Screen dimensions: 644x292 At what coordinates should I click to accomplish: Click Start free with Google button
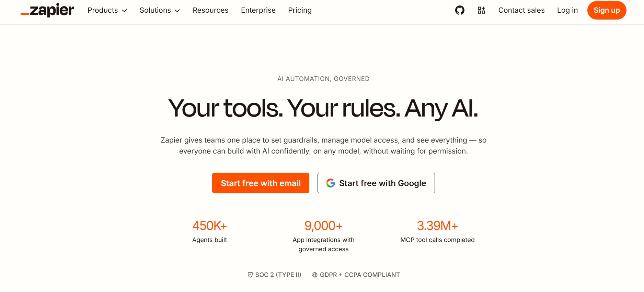pos(376,183)
